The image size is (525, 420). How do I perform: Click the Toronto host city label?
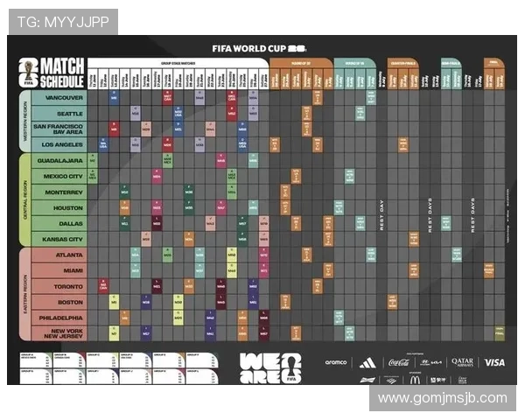click(63, 286)
